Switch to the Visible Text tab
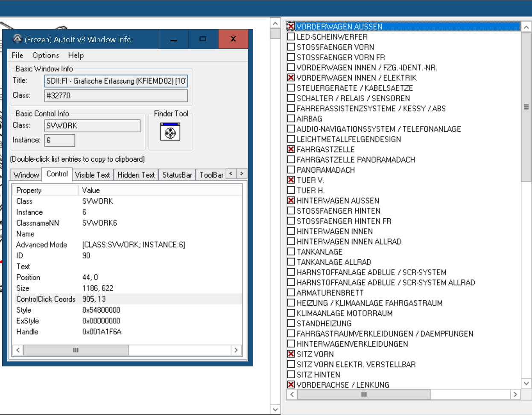This screenshot has width=532, height=415. [x=93, y=175]
